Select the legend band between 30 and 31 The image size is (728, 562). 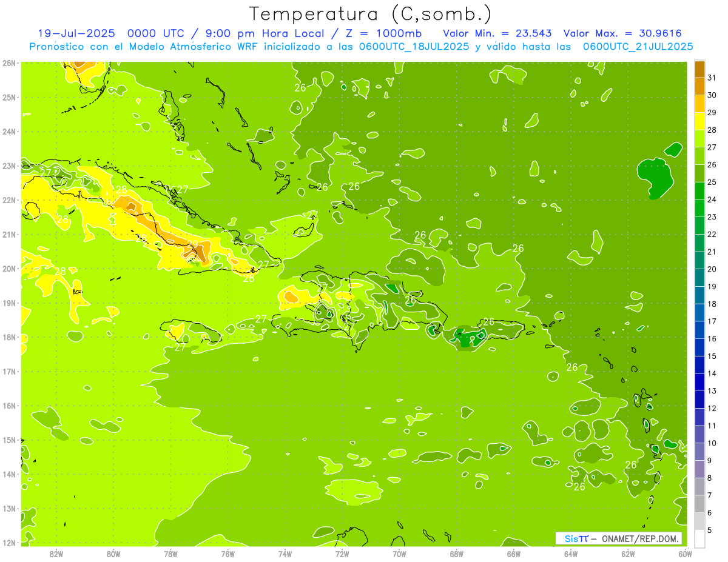point(699,86)
